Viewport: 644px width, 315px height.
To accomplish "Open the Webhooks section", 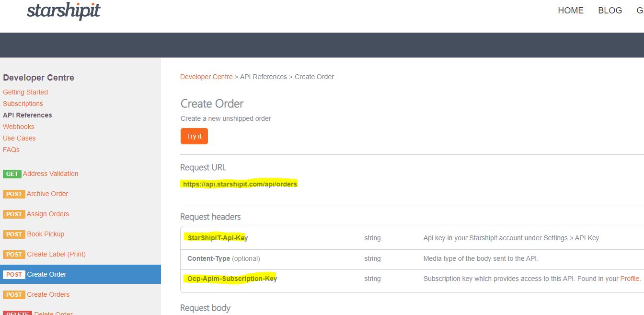I will pos(19,127).
